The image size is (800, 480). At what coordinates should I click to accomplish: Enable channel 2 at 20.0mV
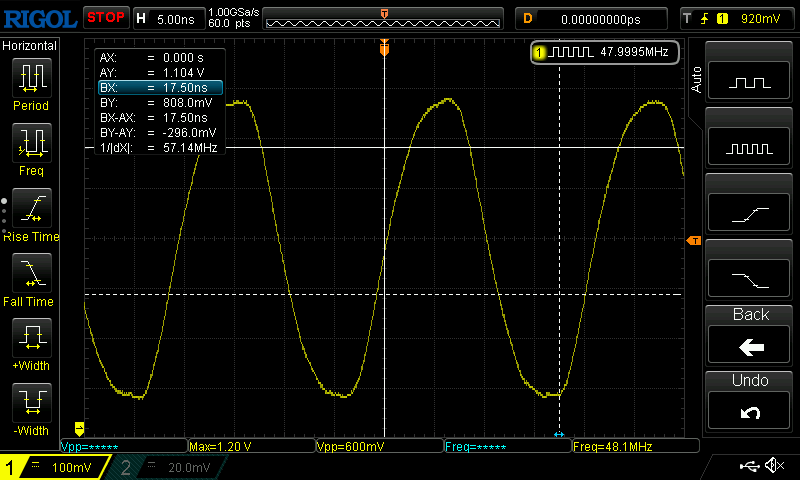coord(168,467)
